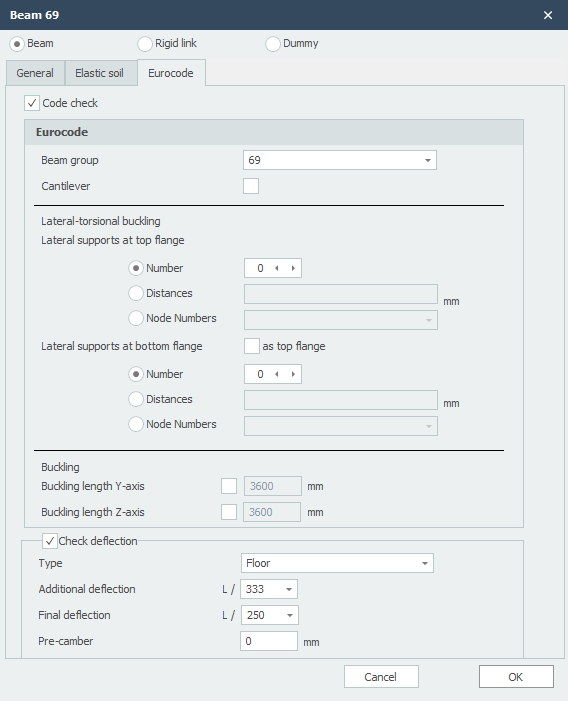Toggle the Code check checkbox
Screen dimensions: 568x701
coord(32,103)
